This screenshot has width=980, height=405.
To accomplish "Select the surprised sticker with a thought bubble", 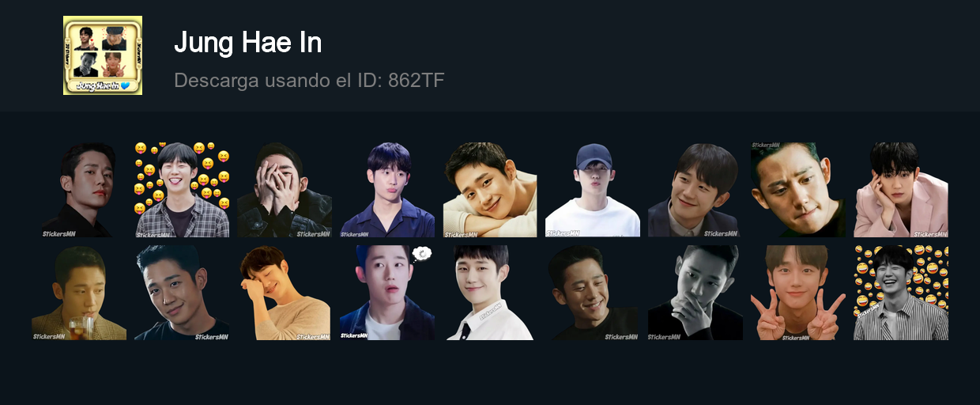I will tap(387, 293).
